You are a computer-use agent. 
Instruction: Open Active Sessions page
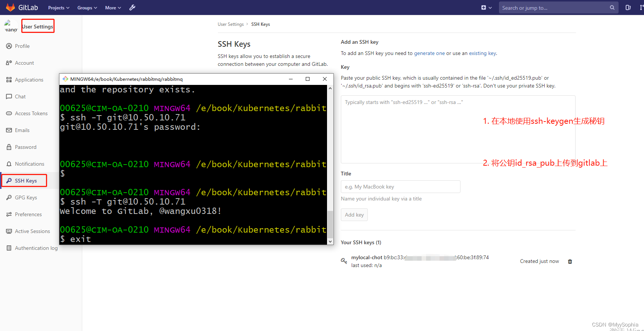click(x=33, y=231)
